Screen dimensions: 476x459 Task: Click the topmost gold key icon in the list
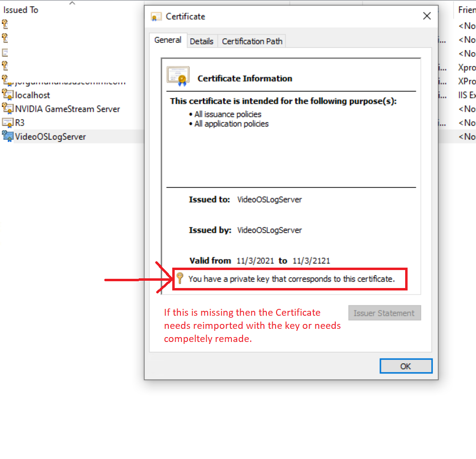click(x=4, y=23)
